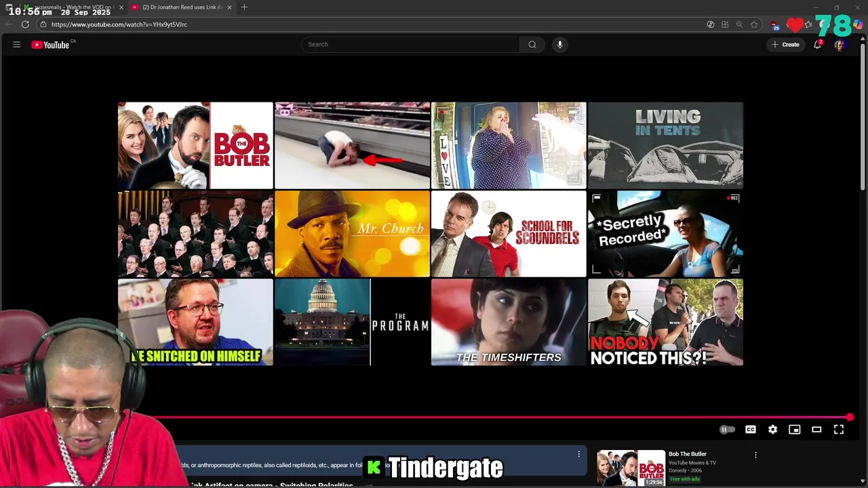
Task: Bookmark this page with the star icon
Action: [x=753, y=24]
